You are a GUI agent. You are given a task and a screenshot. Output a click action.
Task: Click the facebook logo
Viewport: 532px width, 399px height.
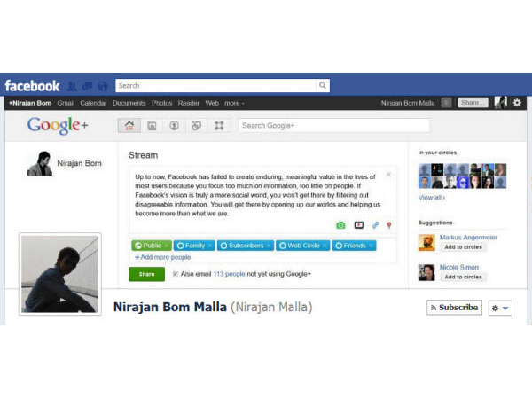click(x=32, y=86)
